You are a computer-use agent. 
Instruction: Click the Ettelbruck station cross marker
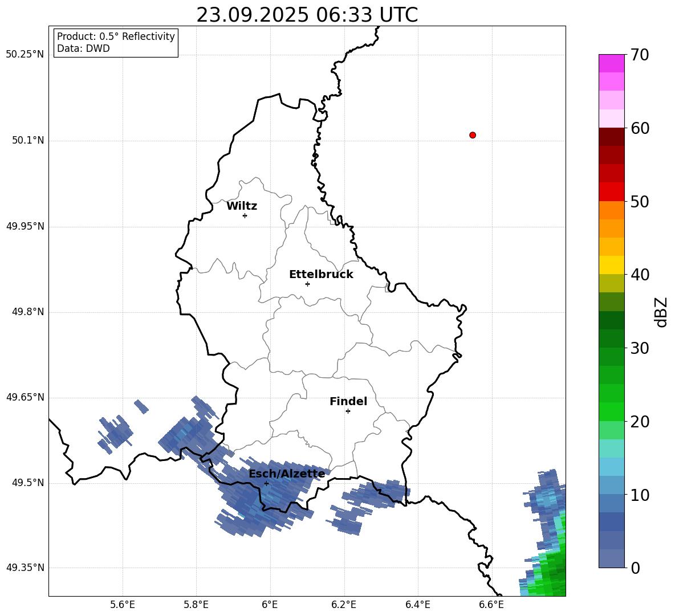307,284
